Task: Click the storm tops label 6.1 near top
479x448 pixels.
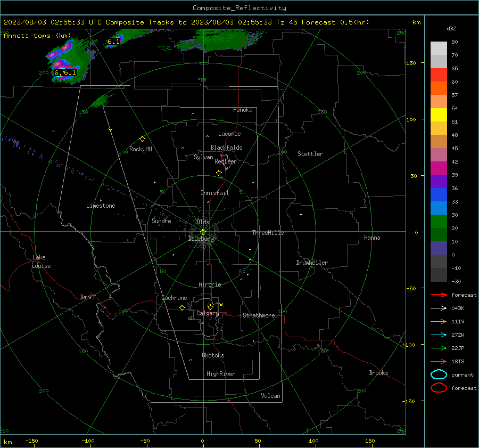Action: click(114, 42)
